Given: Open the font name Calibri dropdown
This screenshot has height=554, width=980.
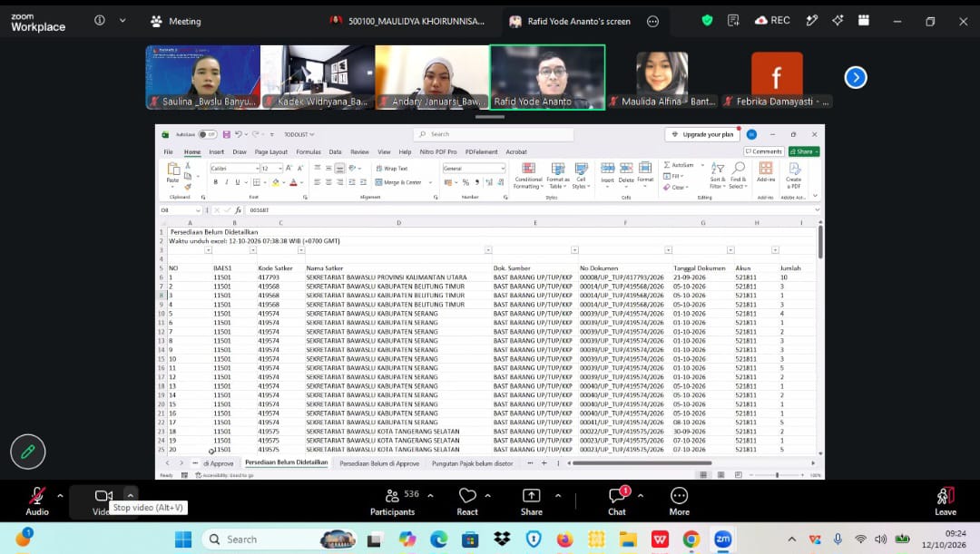Looking at the screenshot, I should tap(257, 169).
